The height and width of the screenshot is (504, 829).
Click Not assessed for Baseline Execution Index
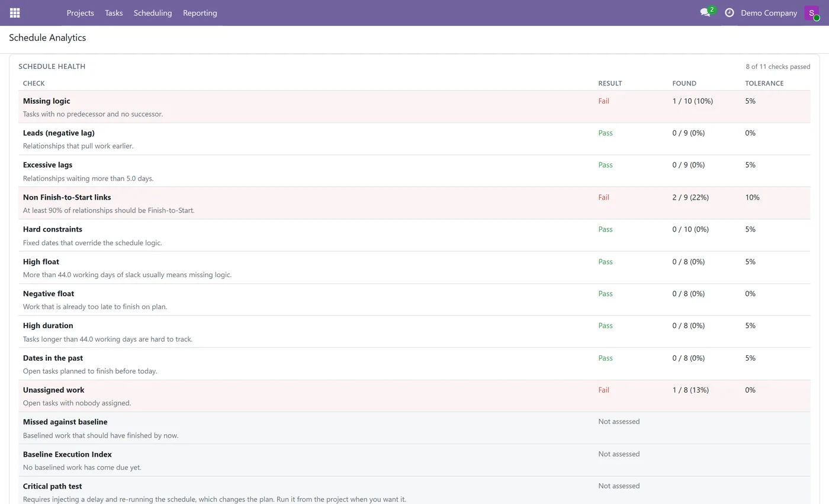click(619, 454)
